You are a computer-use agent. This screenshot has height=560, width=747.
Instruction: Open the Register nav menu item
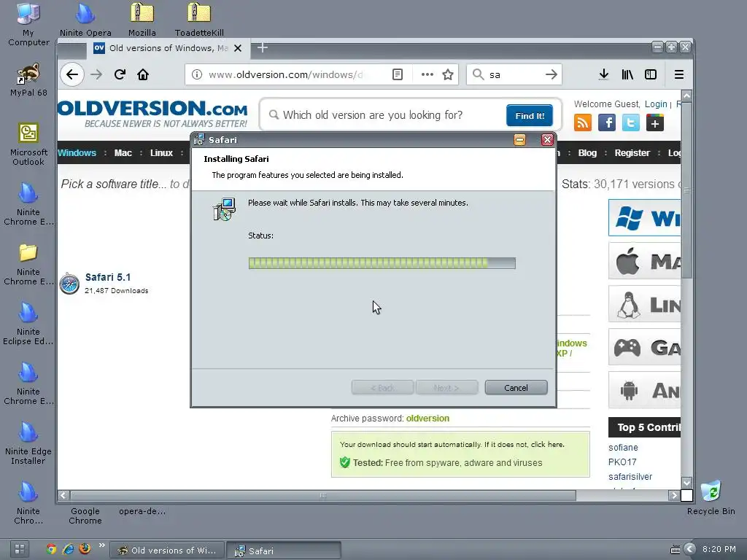point(632,153)
